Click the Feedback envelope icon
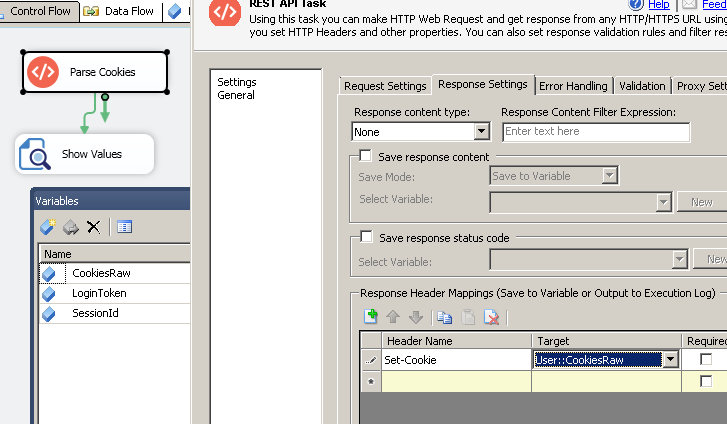727x424 pixels. [689, 5]
